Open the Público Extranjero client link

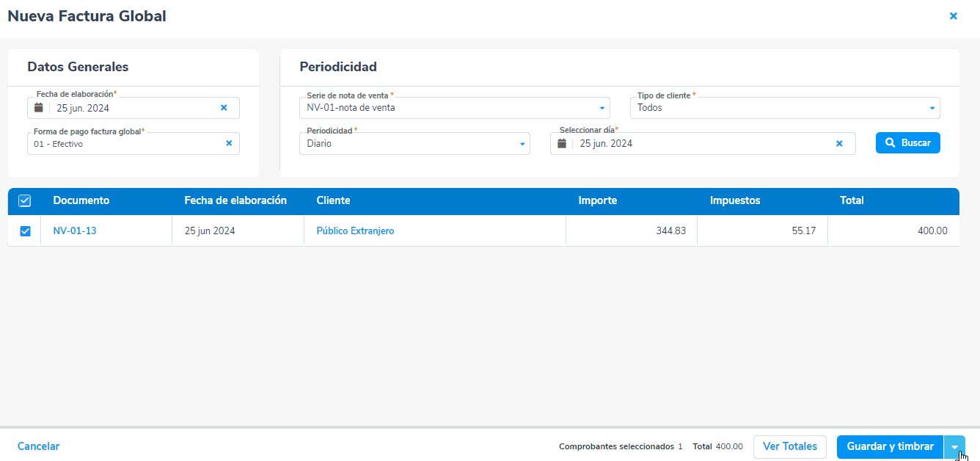(x=355, y=230)
